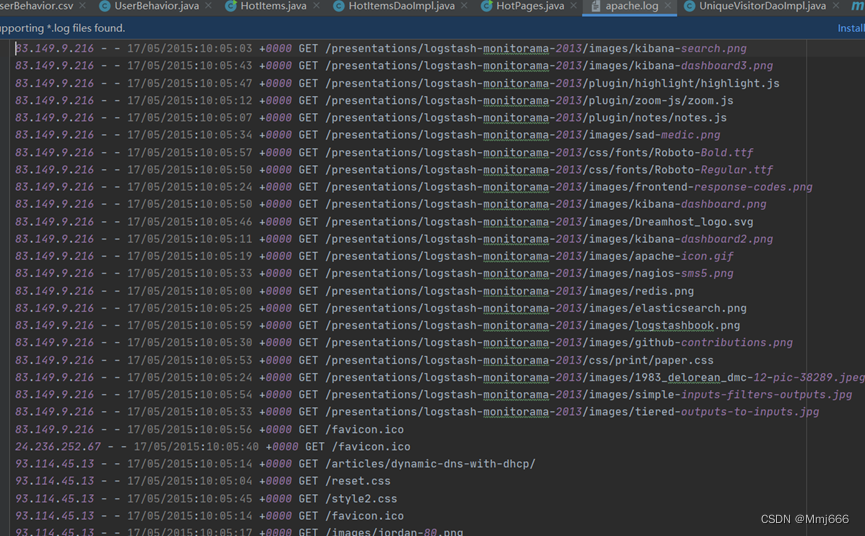The image size is (865, 536).
Task: Close the HotItemsDaoImpl.java tab
Action: click(465, 6)
